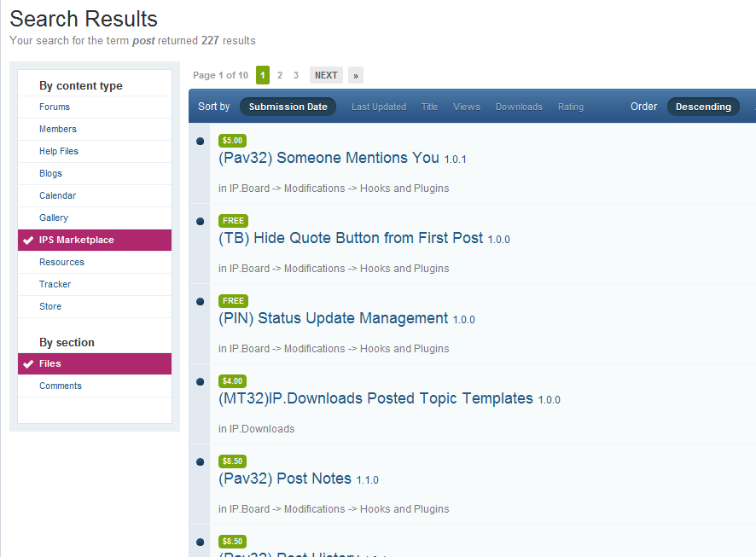This screenshot has height=557, width=756.
Task: Open Page 1 of 10 jump dropdown
Action: [220, 75]
